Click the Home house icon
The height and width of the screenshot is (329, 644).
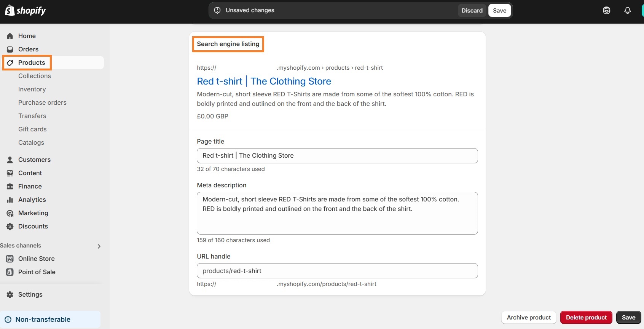pyautogui.click(x=10, y=36)
